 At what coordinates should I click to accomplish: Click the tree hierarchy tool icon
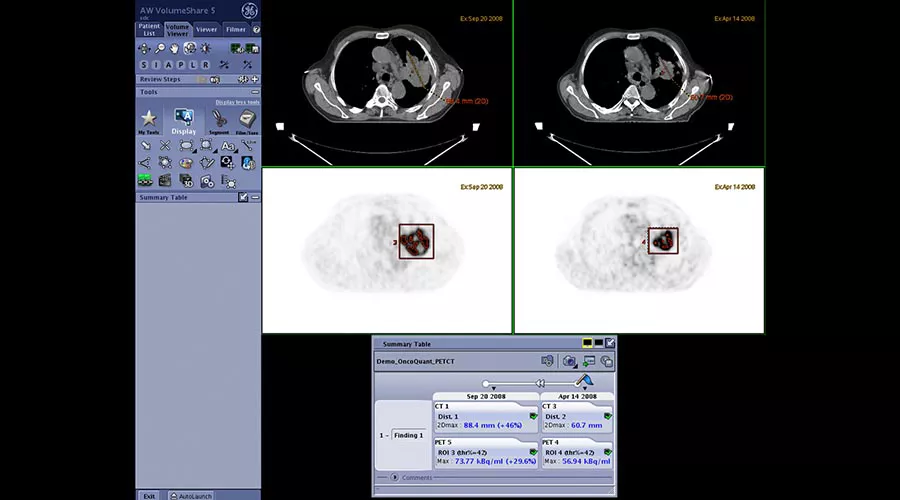point(228,183)
